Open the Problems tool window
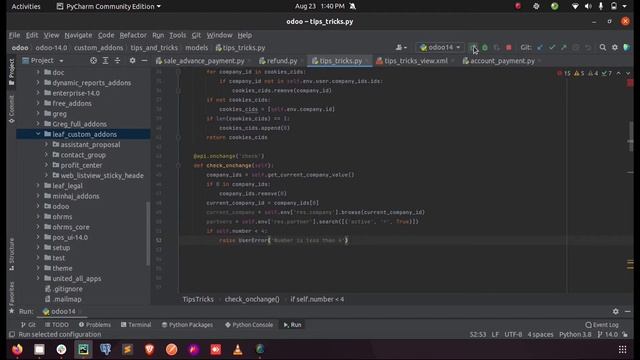The height and width of the screenshot is (360, 640). 95,325
